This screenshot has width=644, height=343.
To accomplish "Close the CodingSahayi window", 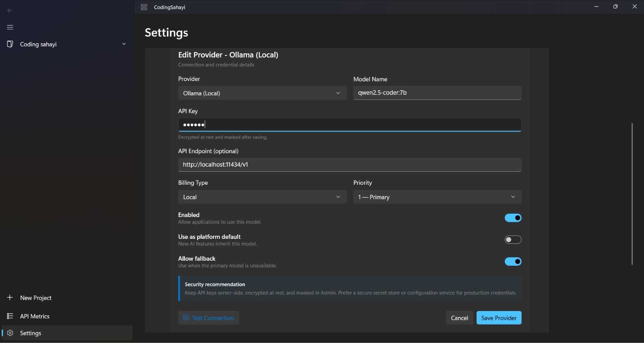I will [634, 7].
